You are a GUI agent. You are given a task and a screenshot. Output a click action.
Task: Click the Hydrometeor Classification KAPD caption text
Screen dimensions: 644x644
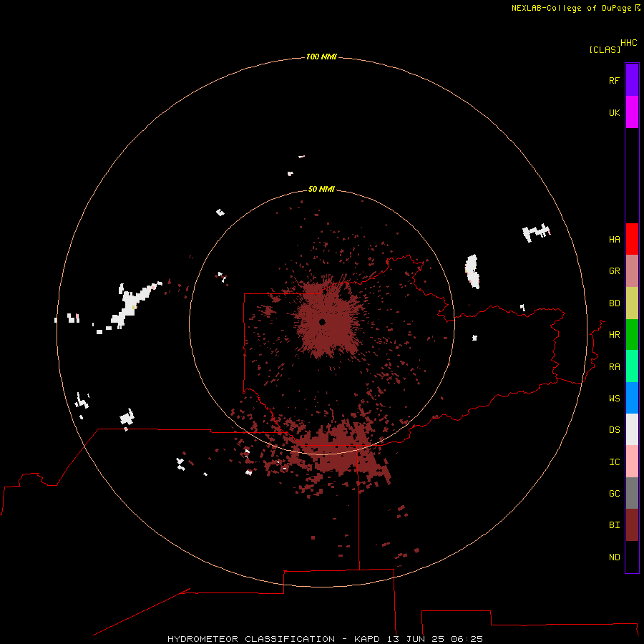(x=325, y=639)
